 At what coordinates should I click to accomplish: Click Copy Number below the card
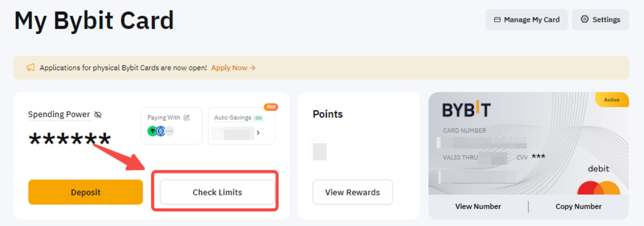578,207
